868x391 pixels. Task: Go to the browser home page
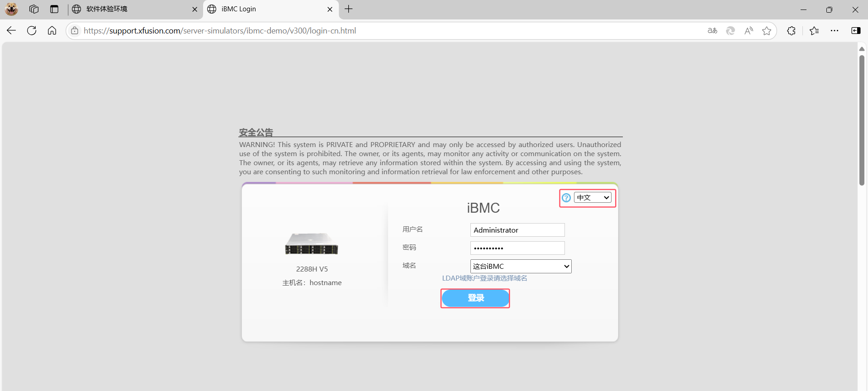point(52,30)
